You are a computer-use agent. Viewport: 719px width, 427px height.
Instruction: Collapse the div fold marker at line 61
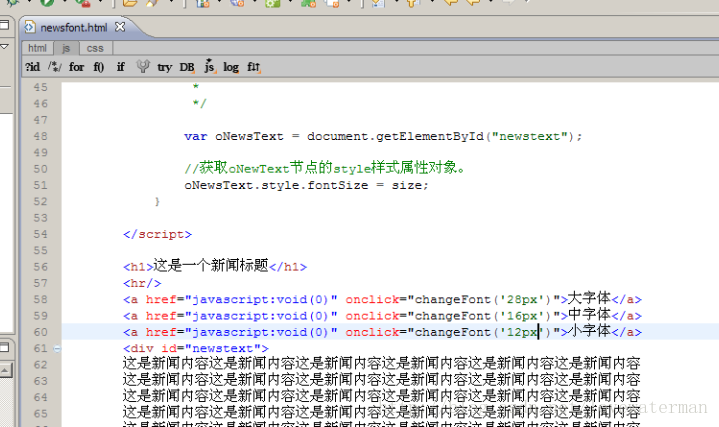(x=57, y=349)
